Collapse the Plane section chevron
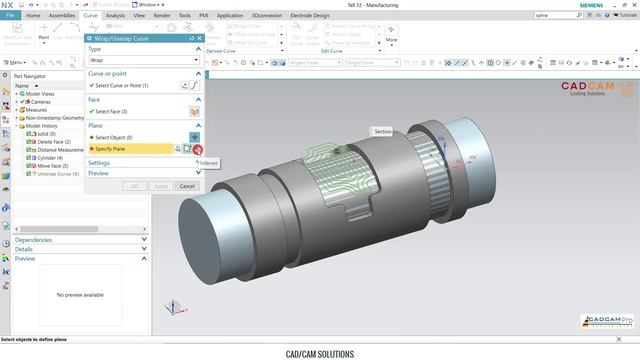Viewport: 640px width, 360px height. pos(198,125)
